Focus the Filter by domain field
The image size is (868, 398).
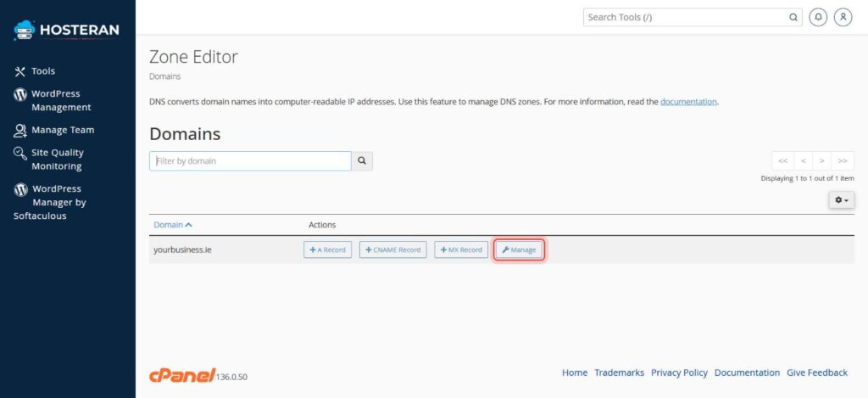pyautogui.click(x=250, y=160)
